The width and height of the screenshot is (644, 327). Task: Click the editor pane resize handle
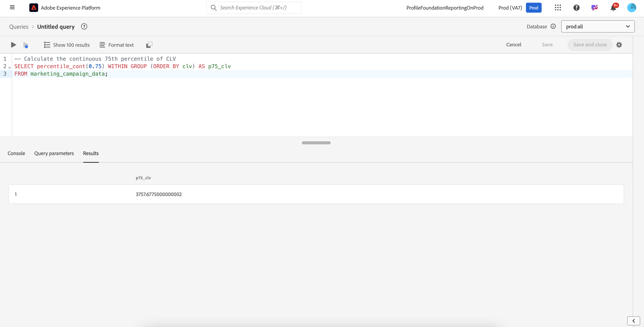[x=316, y=143]
